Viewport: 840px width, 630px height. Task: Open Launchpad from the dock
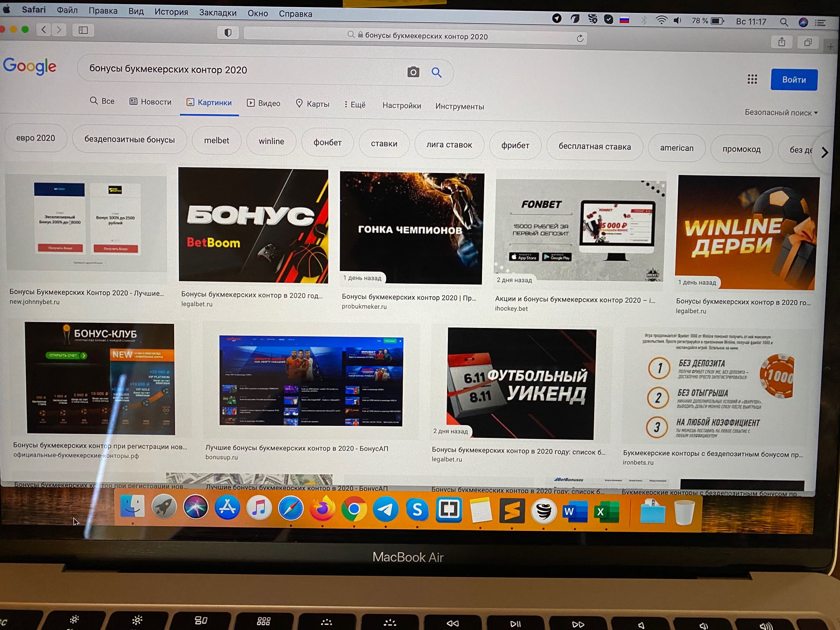coord(164,507)
